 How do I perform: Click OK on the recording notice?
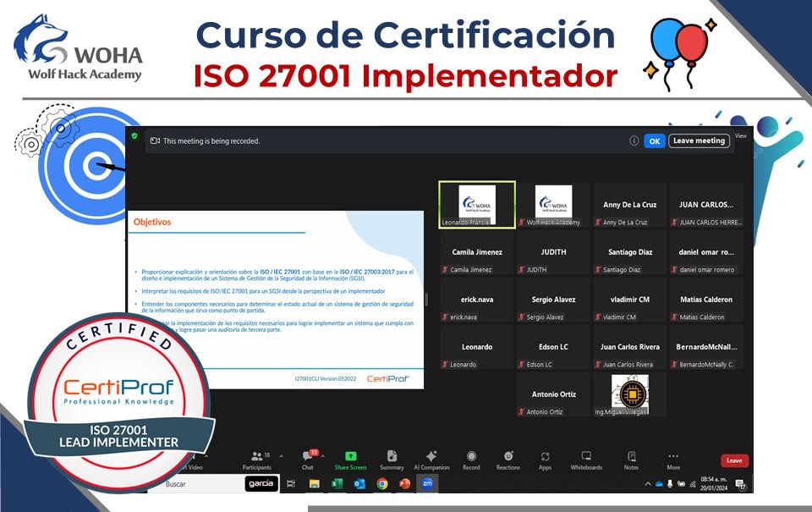tap(655, 141)
